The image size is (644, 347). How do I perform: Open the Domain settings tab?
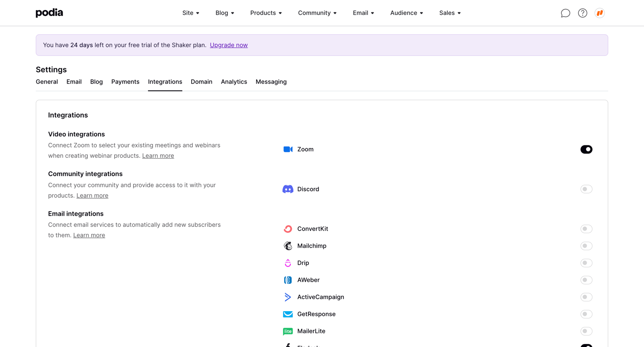[x=201, y=82]
